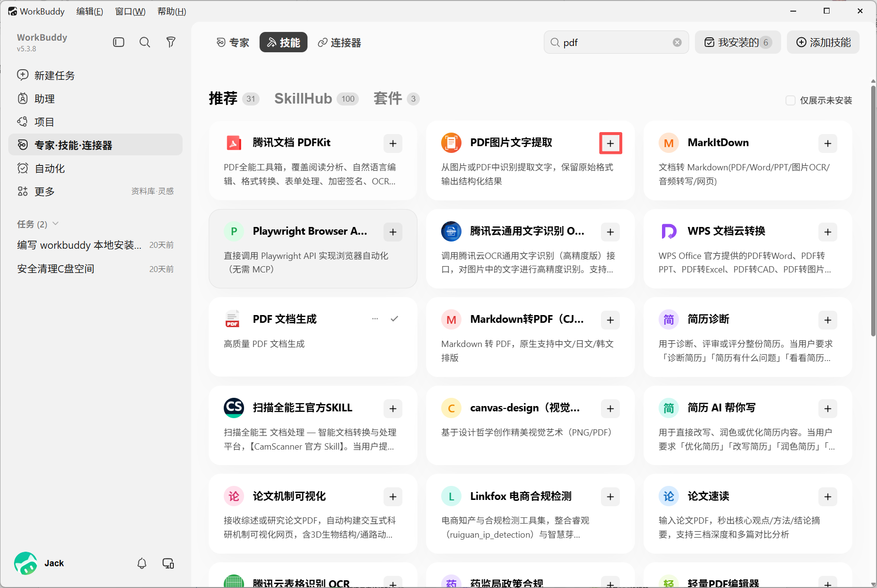Click the device icon next to the bell
The image size is (877, 588).
coord(168,563)
